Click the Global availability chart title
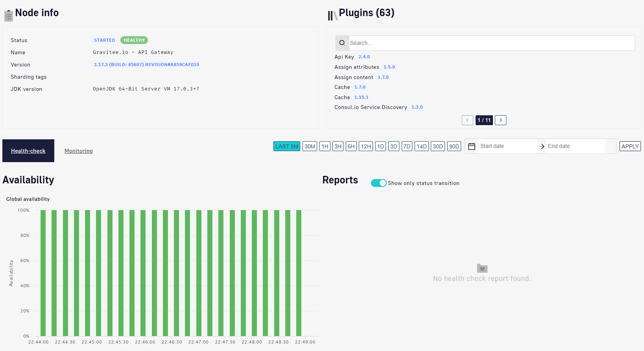Image resolution: width=644 pixels, height=351 pixels. coord(28,199)
